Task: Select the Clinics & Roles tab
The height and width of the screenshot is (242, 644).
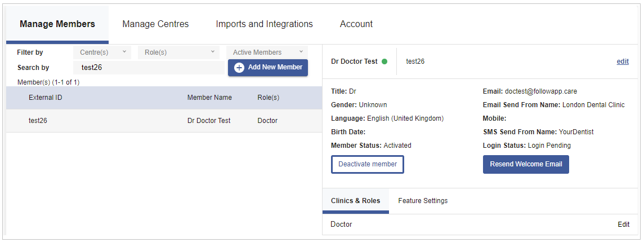Action: pos(356,201)
